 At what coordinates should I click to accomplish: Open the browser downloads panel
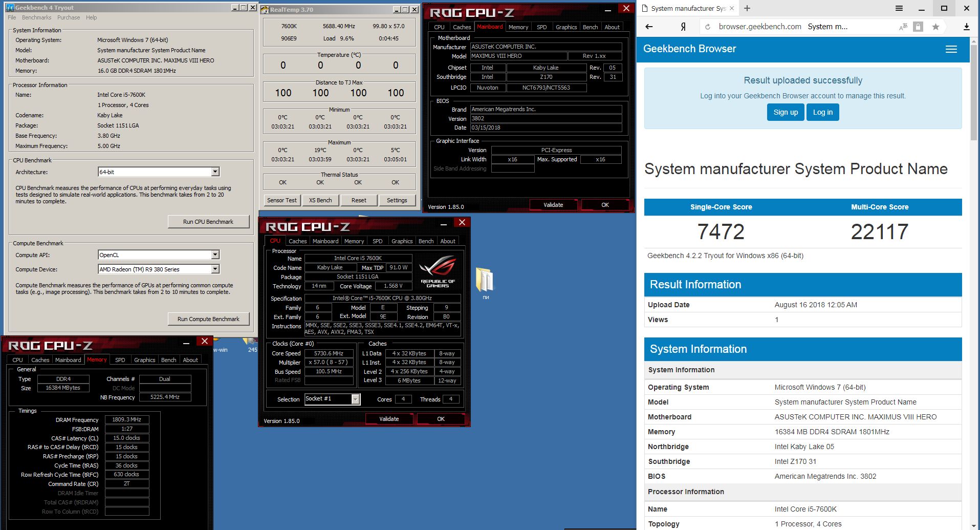tap(966, 27)
